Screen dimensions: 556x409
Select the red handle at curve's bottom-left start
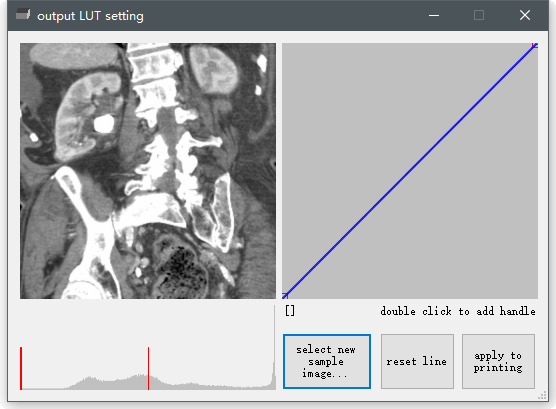[x=285, y=296]
